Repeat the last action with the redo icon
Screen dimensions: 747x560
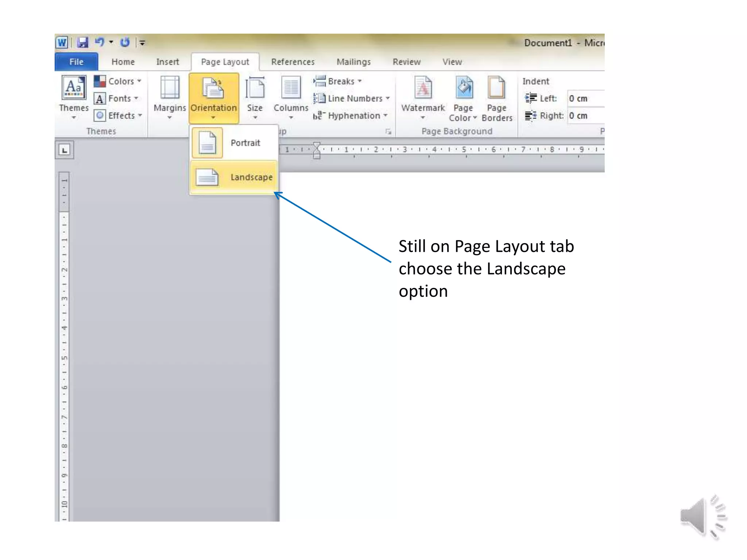coord(125,42)
